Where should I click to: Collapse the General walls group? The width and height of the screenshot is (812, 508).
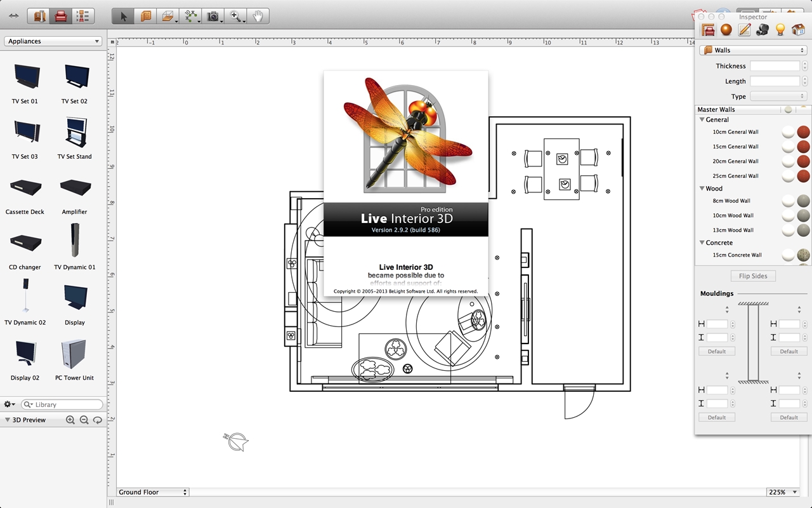point(702,119)
